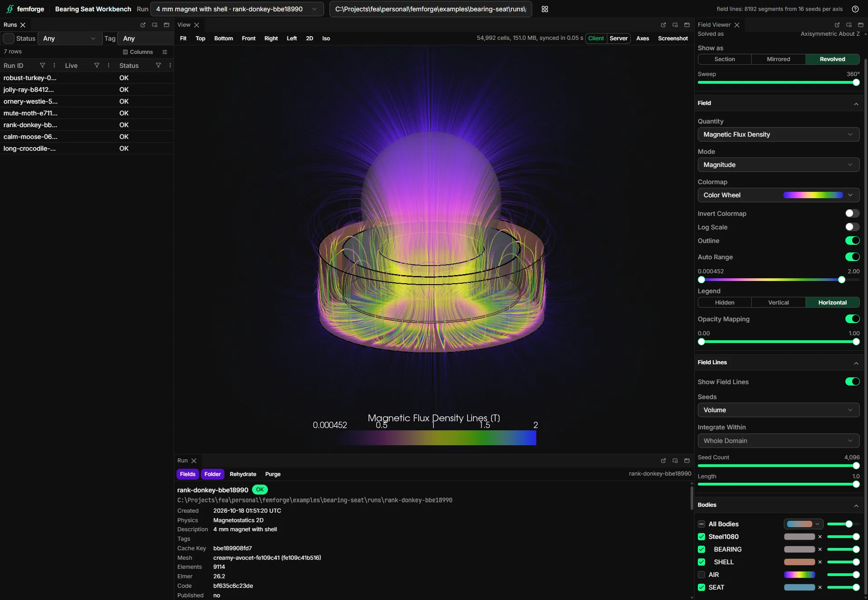Enable the Log Scale switch
Screen dimensions: 868x600
point(852,227)
